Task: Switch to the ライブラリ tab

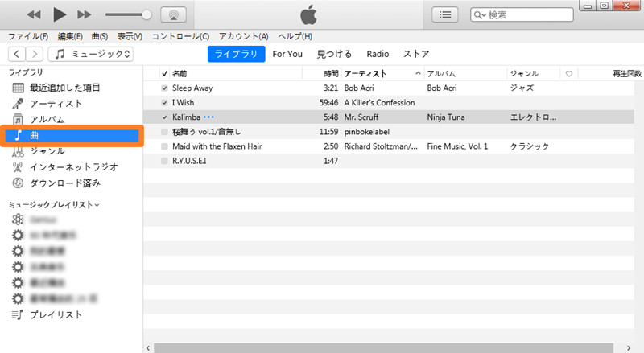Action: 236,54
